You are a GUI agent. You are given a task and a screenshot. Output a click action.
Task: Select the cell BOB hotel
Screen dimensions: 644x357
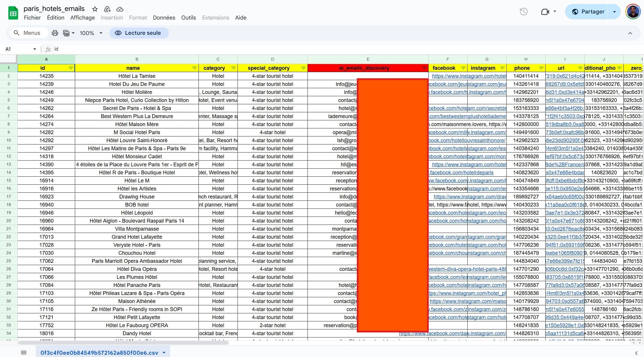(137, 205)
